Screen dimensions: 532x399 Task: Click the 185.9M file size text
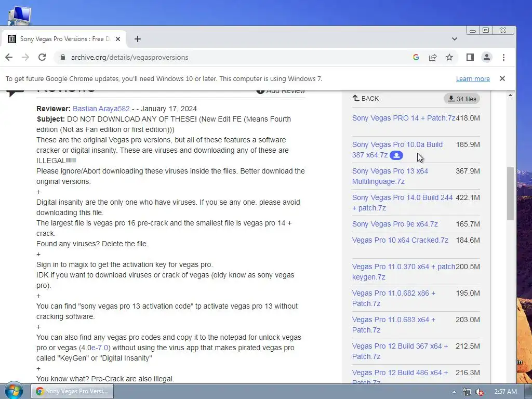(x=468, y=144)
